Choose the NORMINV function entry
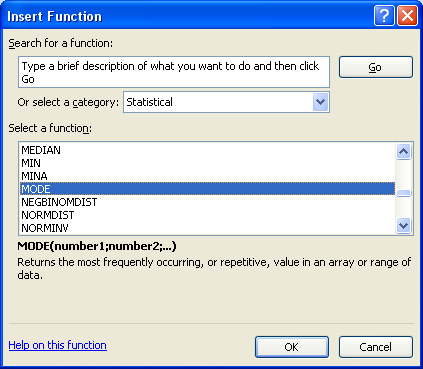 point(207,228)
